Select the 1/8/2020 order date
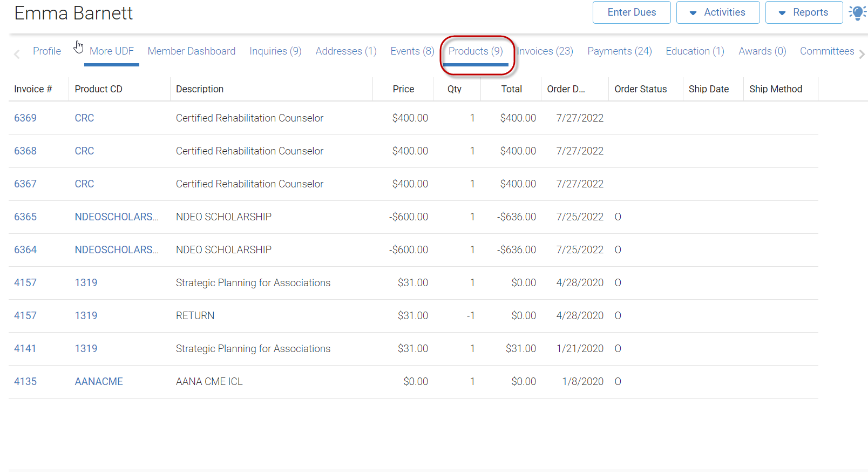The image size is (868, 472). tap(582, 382)
